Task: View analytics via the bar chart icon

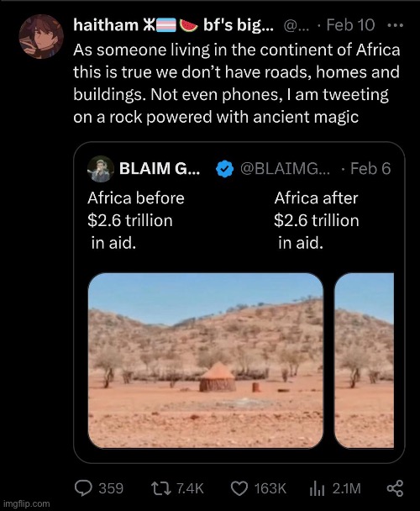Action: pos(317,488)
